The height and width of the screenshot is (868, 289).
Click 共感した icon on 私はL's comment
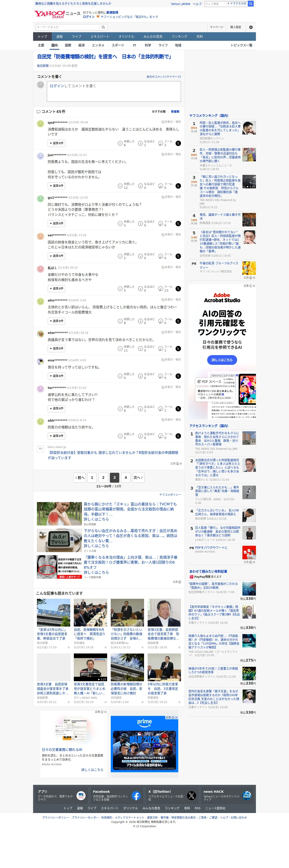pos(120,289)
